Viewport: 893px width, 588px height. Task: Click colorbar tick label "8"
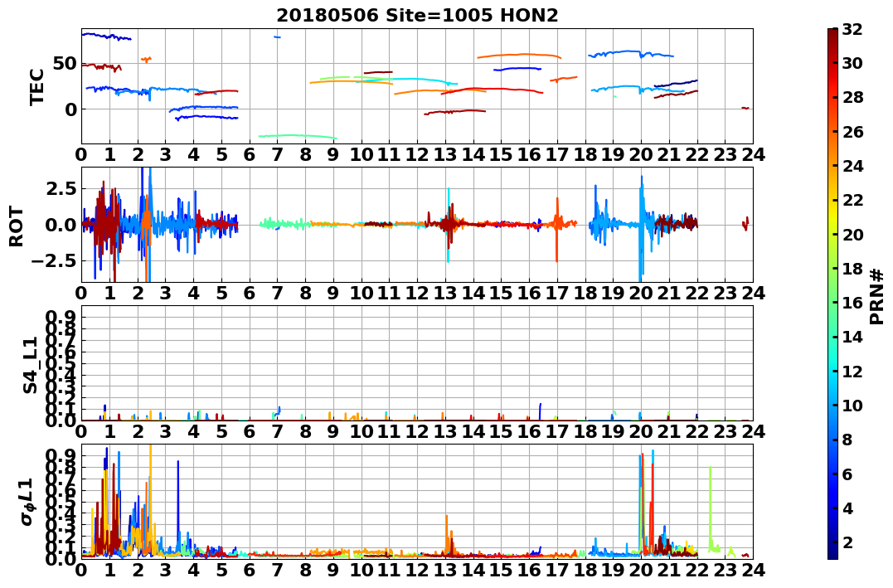[x=847, y=440]
